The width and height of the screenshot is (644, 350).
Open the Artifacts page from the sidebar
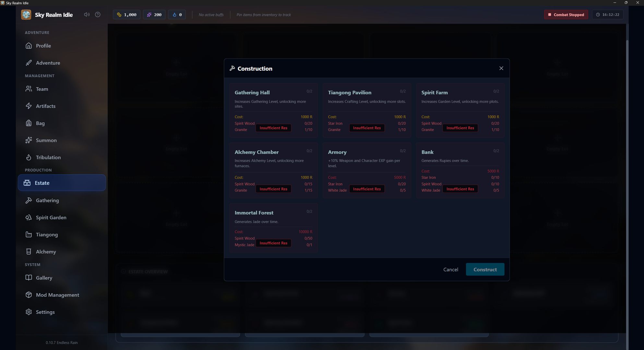(x=45, y=106)
